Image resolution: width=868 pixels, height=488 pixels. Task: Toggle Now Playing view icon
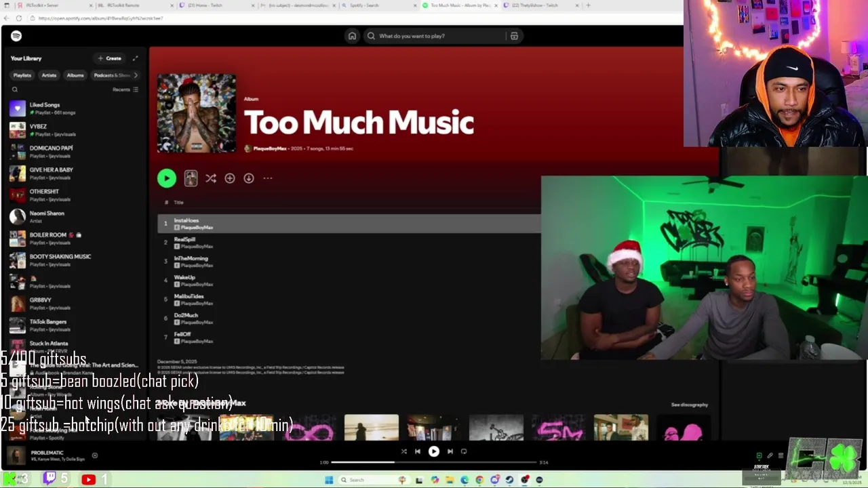(x=759, y=455)
